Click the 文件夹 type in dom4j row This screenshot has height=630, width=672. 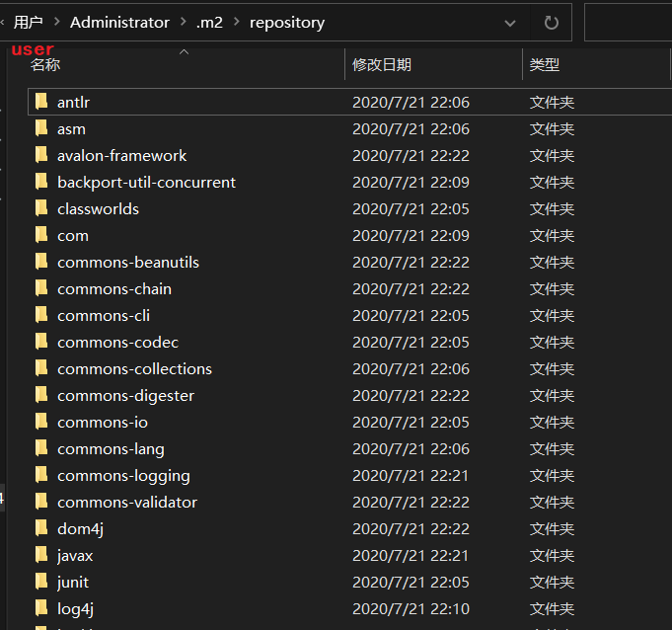coord(552,529)
